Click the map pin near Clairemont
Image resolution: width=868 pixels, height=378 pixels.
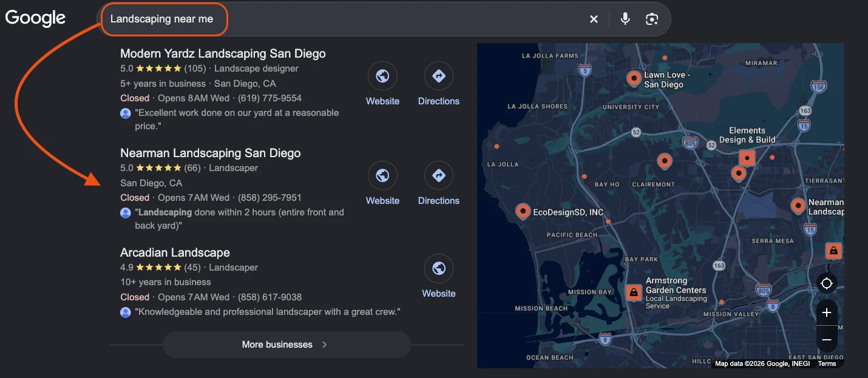coord(664,161)
